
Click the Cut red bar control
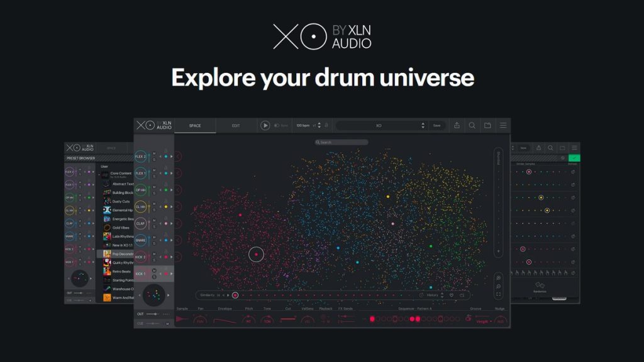pos(288,319)
